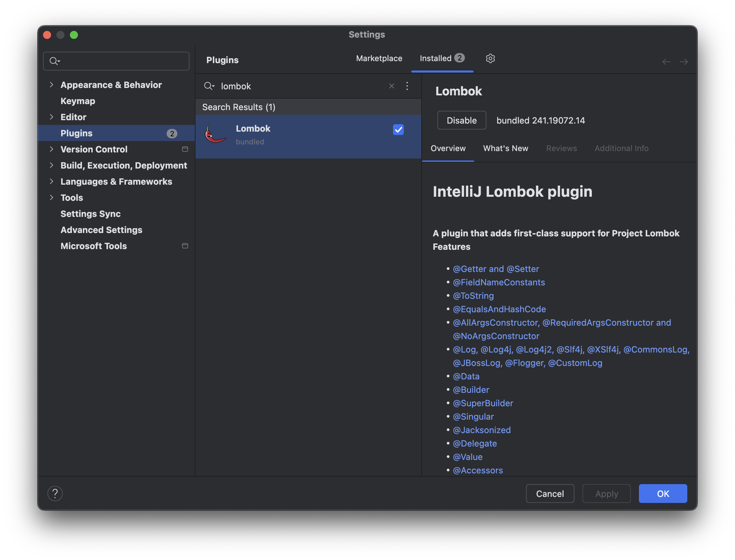Click the plugin search magnifier icon

tap(209, 86)
